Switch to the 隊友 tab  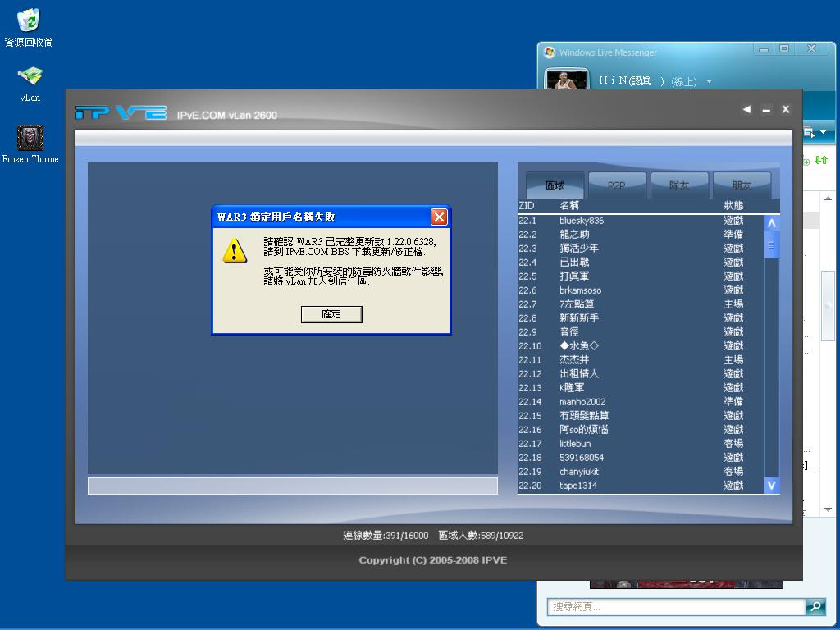[x=679, y=185]
